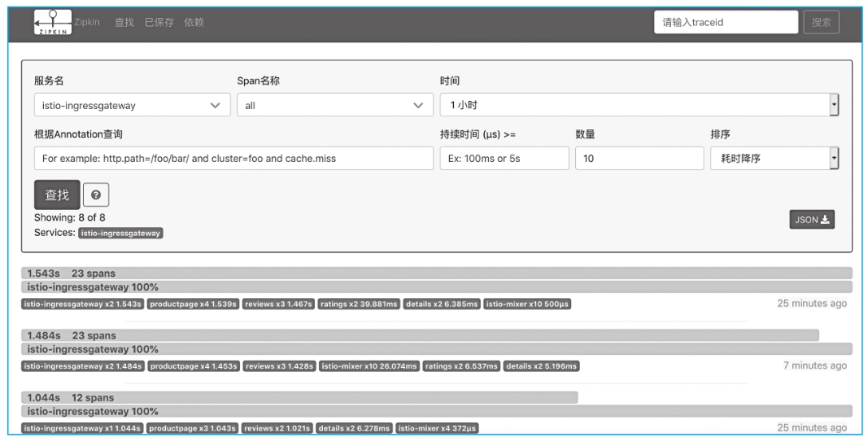Screen dimensions: 868x442
Task: Go to the 依赖 page
Action: point(194,22)
